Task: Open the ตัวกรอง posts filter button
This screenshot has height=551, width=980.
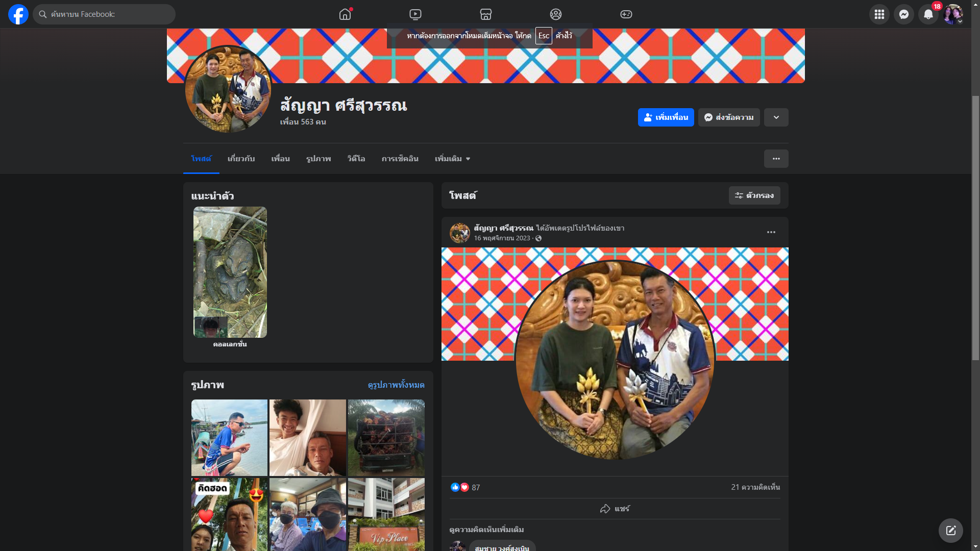Action: pos(754,195)
